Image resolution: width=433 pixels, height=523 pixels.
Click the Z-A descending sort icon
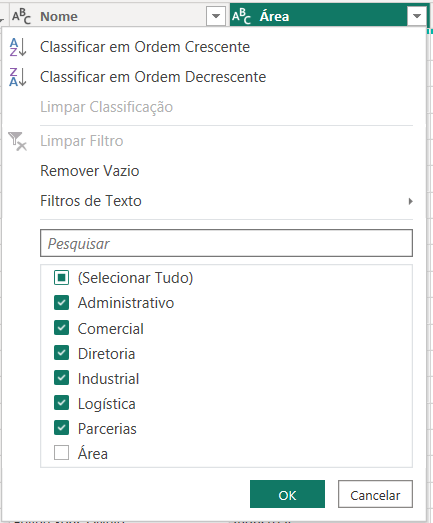pyautogui.click(x=18, y=77)
